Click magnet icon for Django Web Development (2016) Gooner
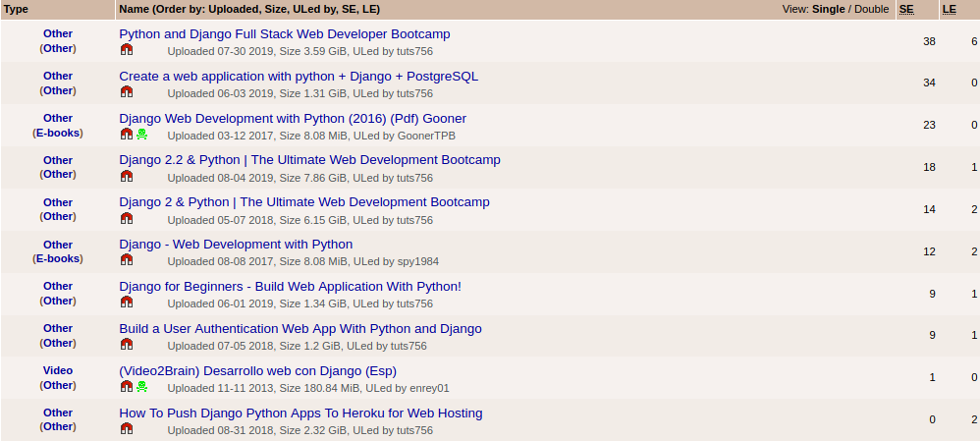 coord(127,134)
